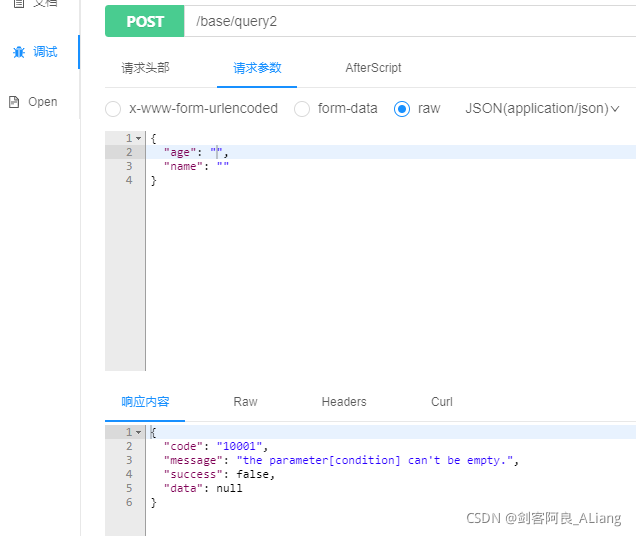636x536 pixels.
Task: Switch to the 请求头部 tab
Action: coord(145,68)
